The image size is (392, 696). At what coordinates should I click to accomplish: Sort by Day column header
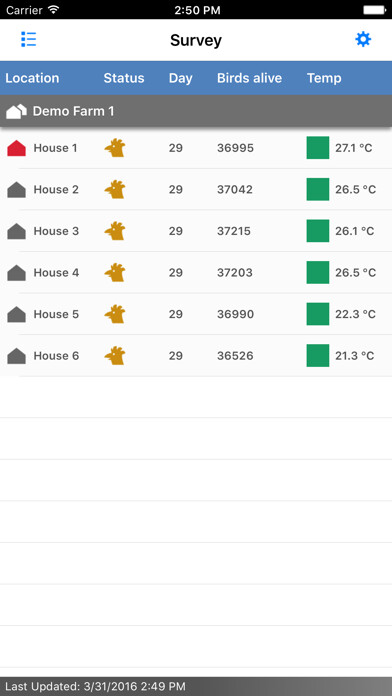tap(181, 79)
